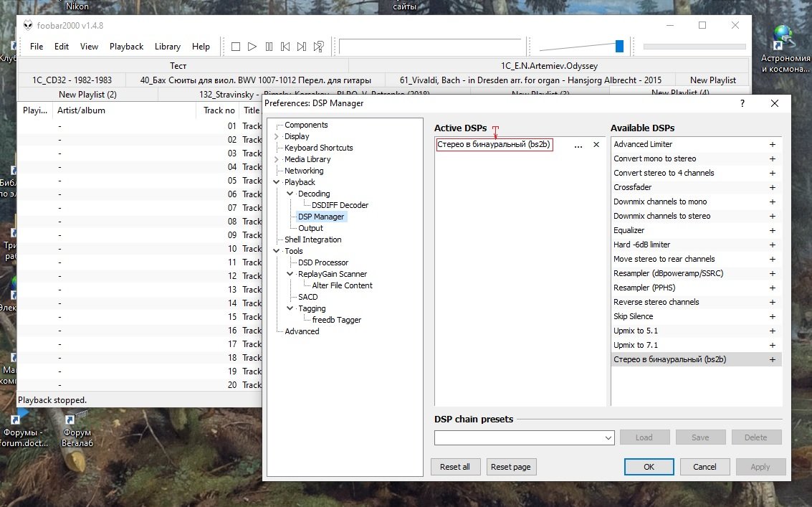Click the Reset all button
This screenshot has width=812, height=507.
coord(455,467)
